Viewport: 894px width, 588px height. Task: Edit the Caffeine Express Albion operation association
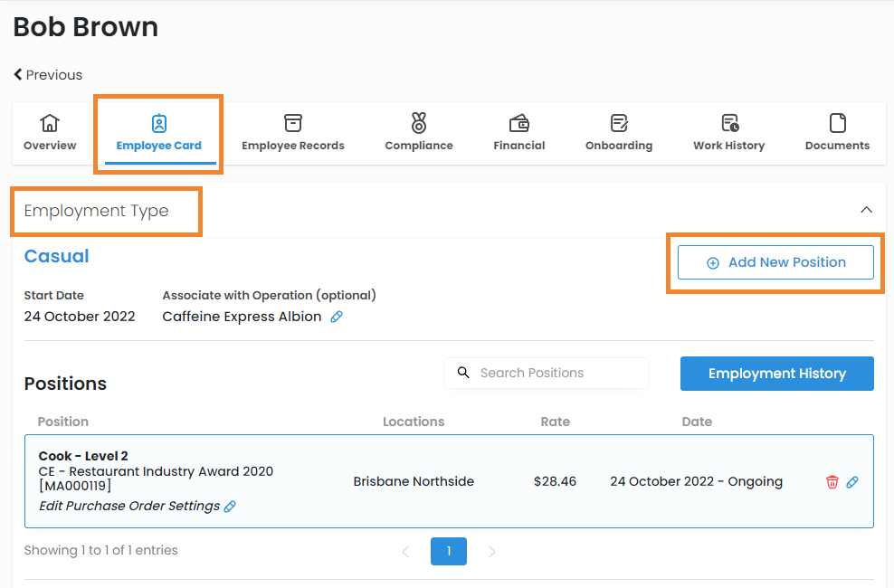[337, 317]
